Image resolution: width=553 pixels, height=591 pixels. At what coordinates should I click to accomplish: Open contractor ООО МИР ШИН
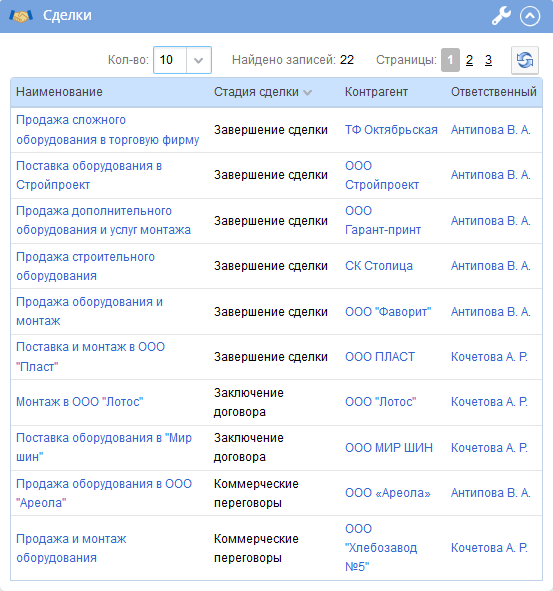[x=389, y=447]
